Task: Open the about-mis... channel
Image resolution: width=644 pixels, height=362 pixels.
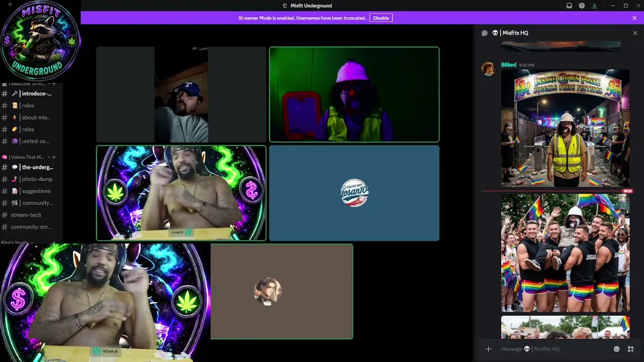Action: (31, 118)
